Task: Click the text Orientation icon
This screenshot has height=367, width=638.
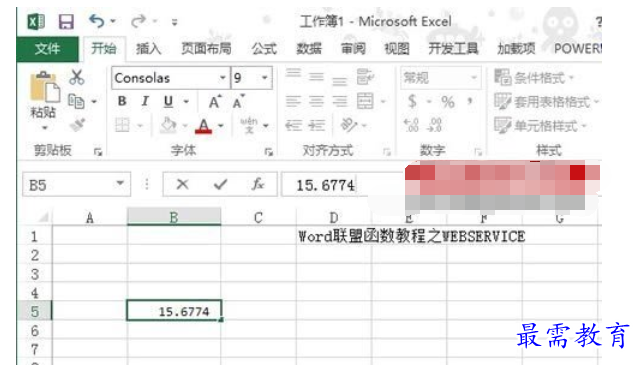Action: [x=349, y=125]
